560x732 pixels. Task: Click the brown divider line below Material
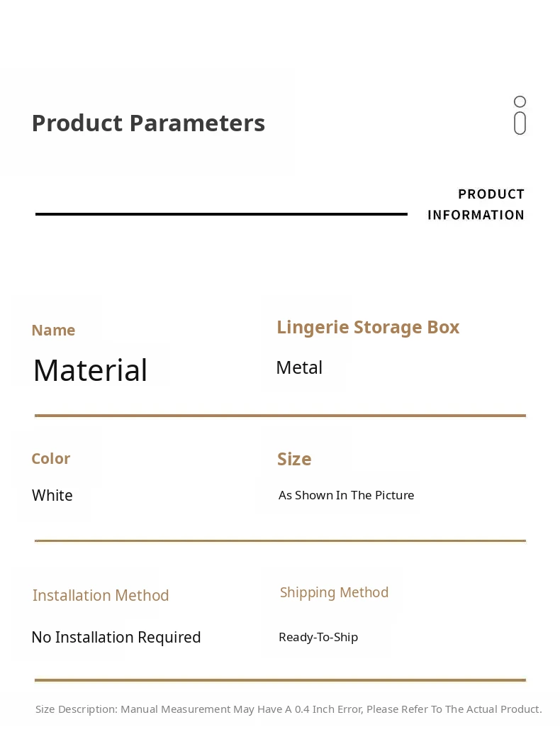coord(280,416)
